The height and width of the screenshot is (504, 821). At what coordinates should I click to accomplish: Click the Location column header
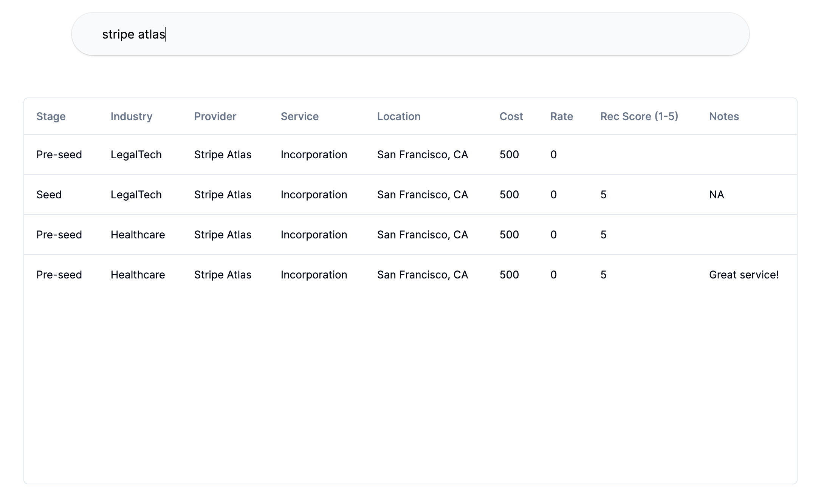click(399, 116)
